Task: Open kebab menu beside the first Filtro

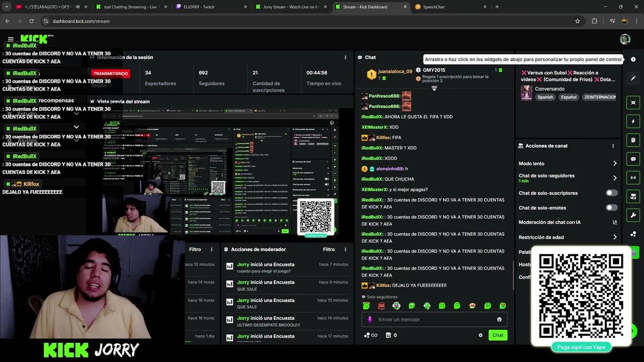Action: click(211, 249)
